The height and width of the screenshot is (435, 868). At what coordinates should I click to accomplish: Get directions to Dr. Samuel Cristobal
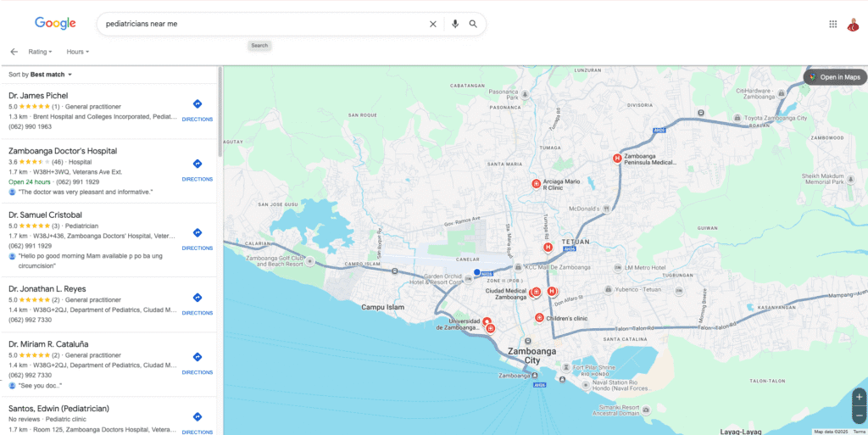(197, 238)
